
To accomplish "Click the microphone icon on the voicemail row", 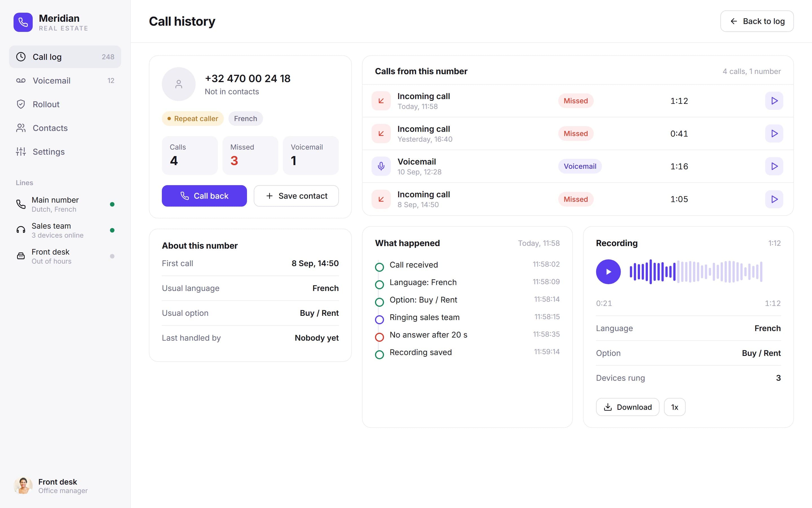I will pyautogui.click(x=381, y=166).
